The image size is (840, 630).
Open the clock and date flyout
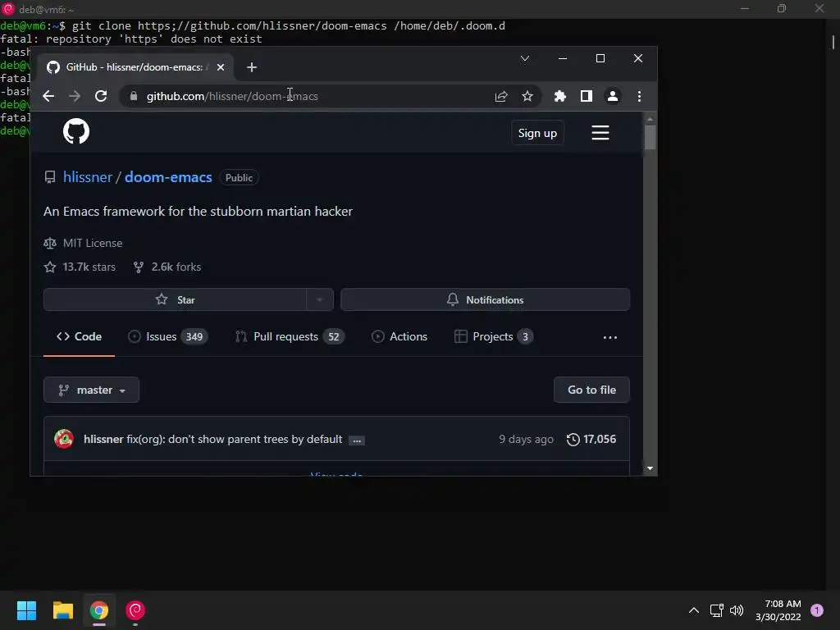[x=778, y=610]
